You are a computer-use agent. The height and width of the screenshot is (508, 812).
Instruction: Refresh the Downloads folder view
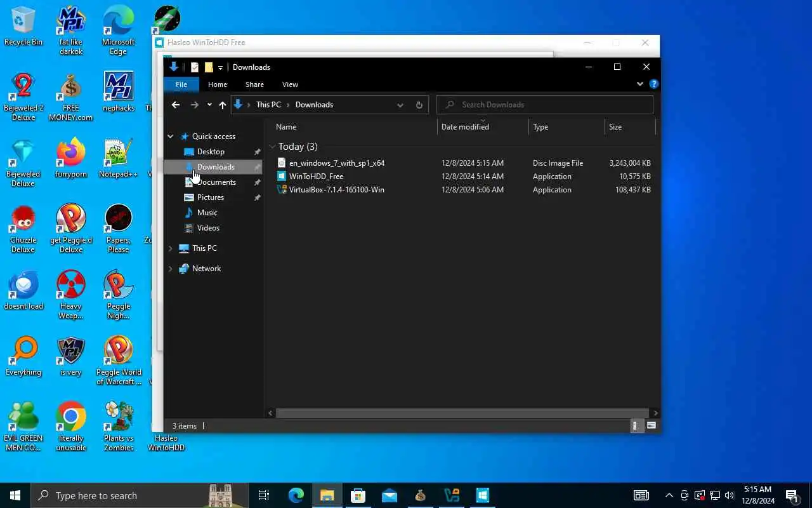419,105
